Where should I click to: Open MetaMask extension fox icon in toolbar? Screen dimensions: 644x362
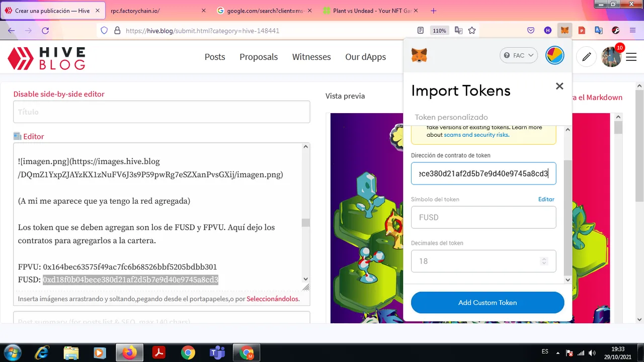pos(565,31)
